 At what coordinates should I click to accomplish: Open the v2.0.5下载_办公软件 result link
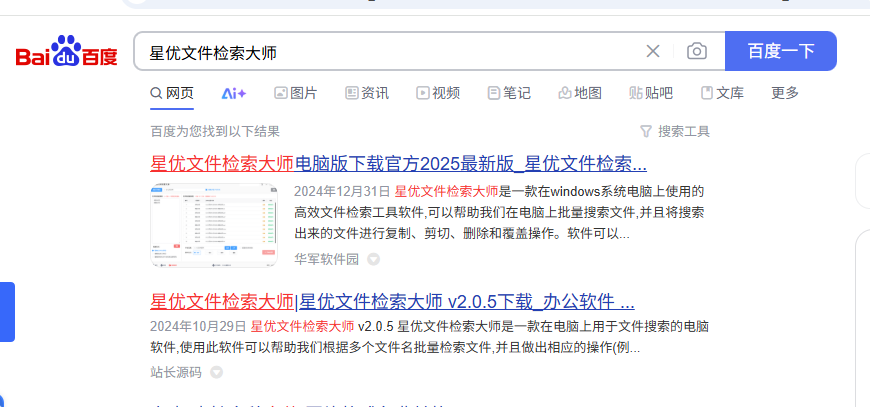392,302
